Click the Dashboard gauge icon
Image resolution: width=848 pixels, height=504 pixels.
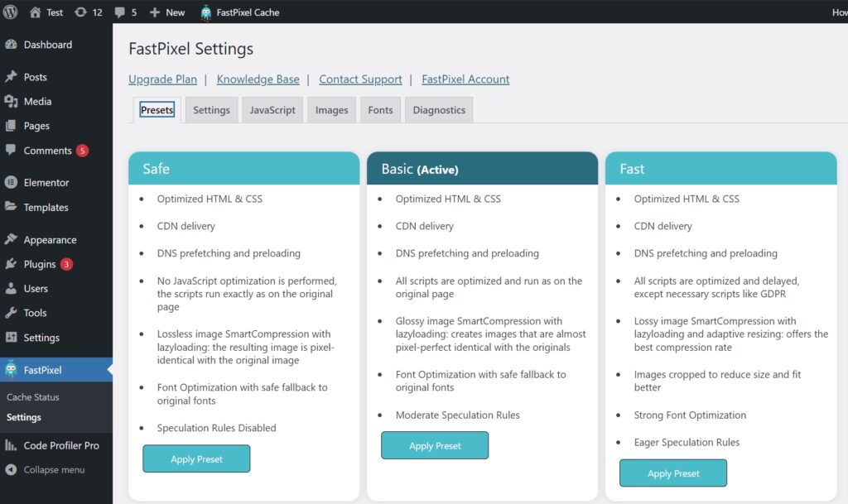pos(11,45)
